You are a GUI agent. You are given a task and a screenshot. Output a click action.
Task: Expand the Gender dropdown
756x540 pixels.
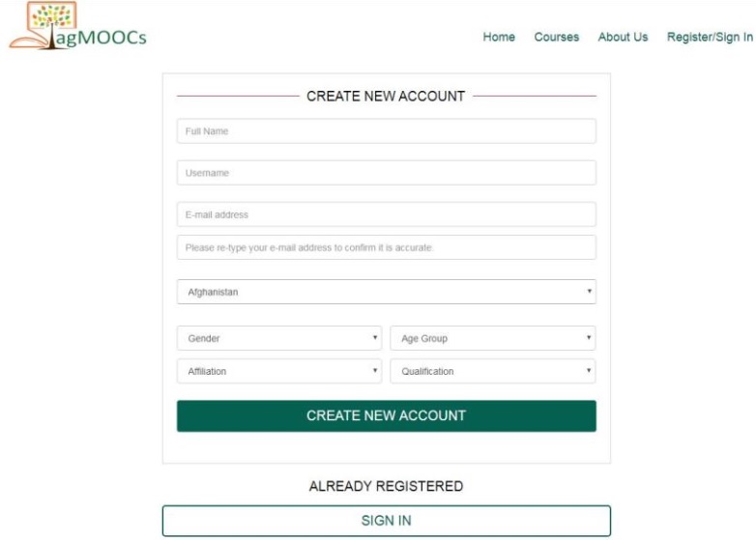coord(278,338)
